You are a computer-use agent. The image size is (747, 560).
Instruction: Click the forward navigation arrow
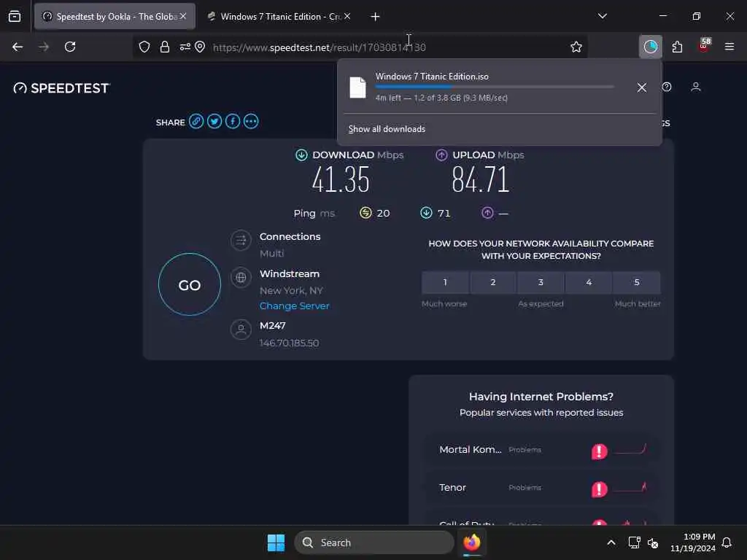coord(44,47)
